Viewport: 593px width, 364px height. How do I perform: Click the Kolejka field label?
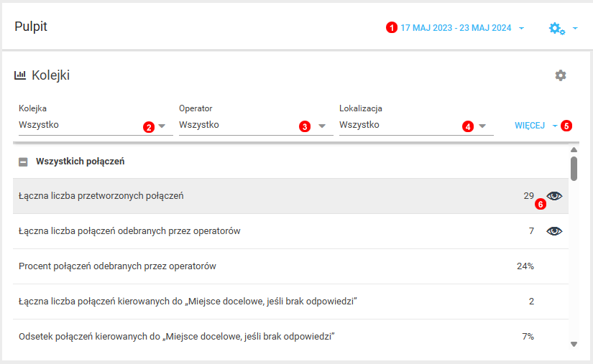(32, 108)
